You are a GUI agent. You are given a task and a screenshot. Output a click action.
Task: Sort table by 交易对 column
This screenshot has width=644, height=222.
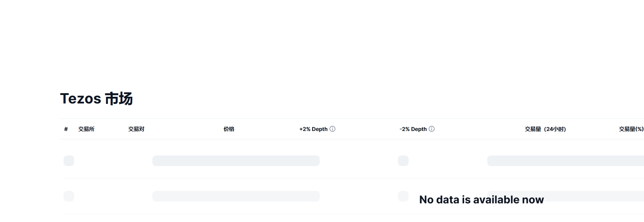pyautogui.click(x=136, y=129)
